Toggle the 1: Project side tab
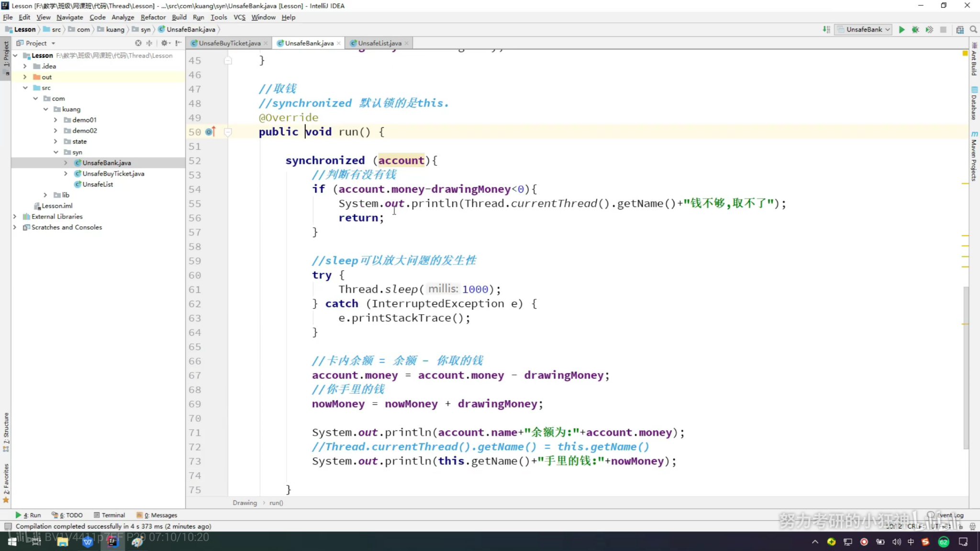The image size is (980, 551). pos(6,58)
